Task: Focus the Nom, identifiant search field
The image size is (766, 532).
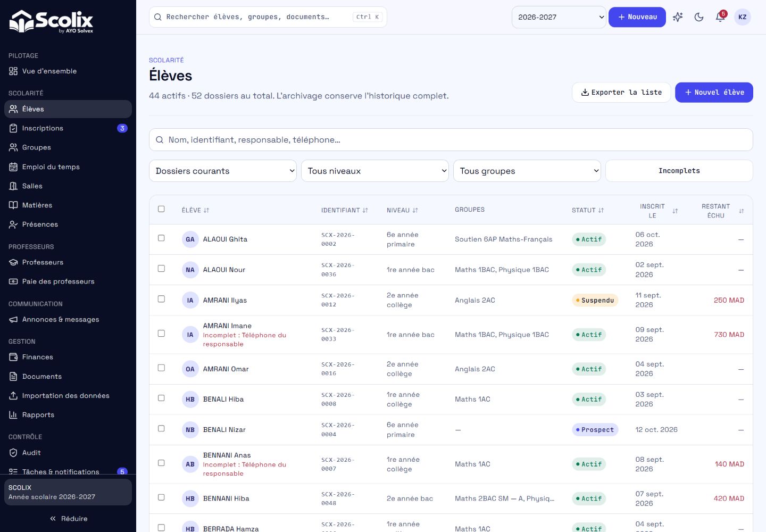Action: coord(451,139)
